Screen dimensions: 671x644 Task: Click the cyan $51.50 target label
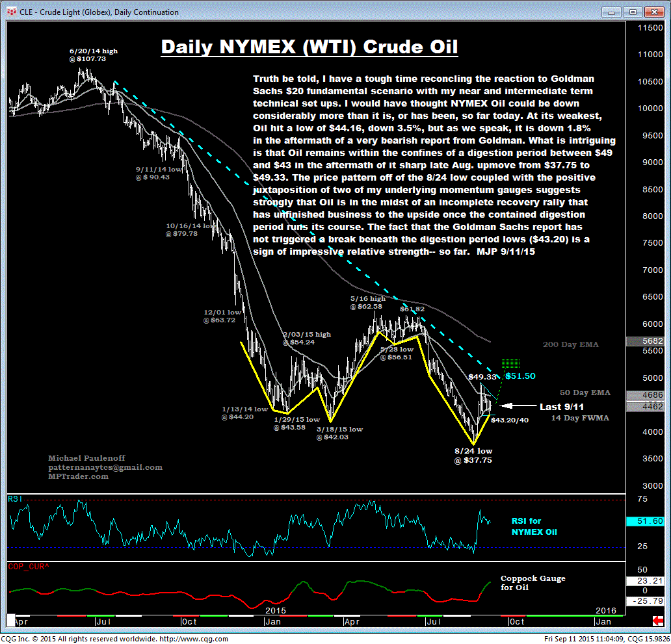click(520, 376)
